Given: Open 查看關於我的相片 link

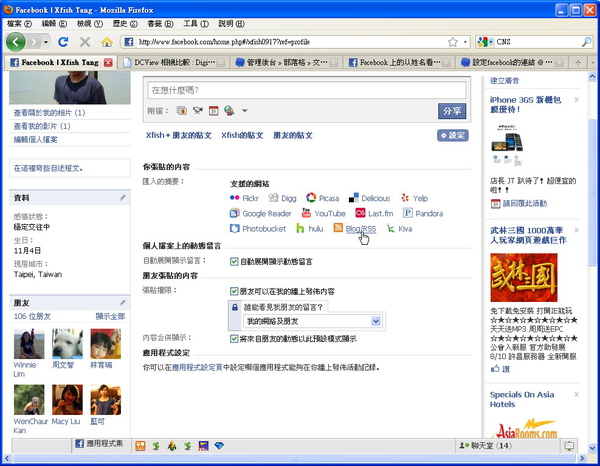Looking at the screenshot, I should tap(49, 113).
